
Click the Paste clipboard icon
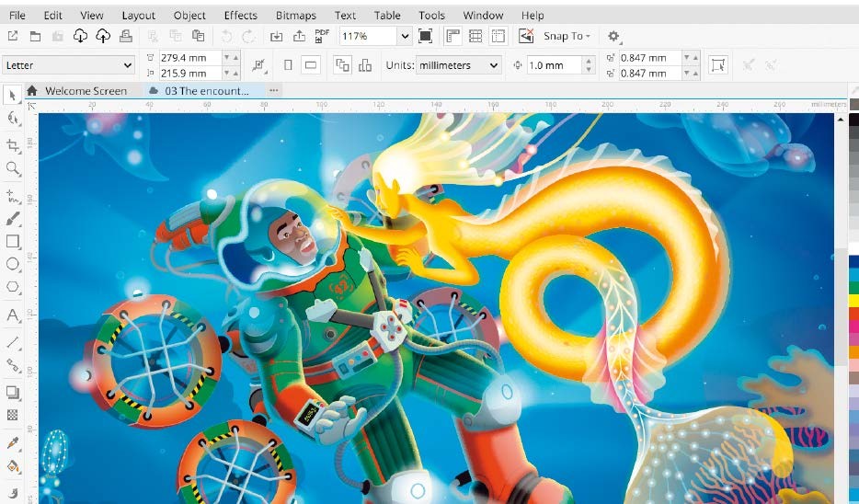[x=198, y=36]
